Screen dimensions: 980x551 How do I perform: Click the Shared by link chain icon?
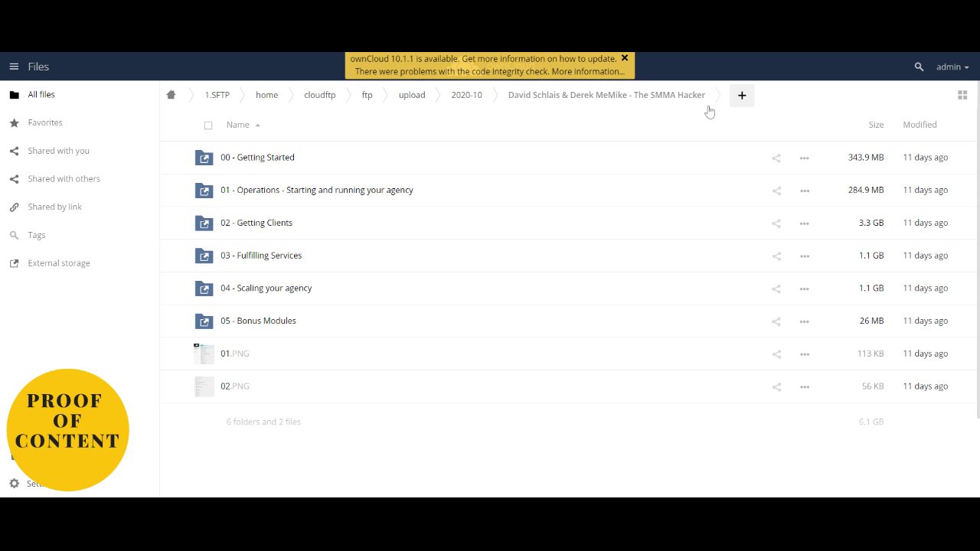tap(14, 207)
